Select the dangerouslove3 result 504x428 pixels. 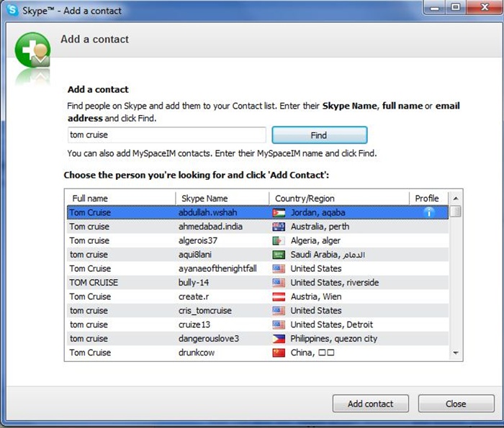pos(258,339)
